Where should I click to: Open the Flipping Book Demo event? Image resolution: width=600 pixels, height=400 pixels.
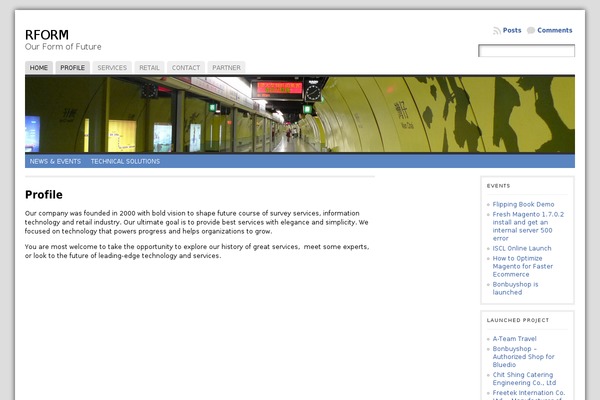point(523,204)
